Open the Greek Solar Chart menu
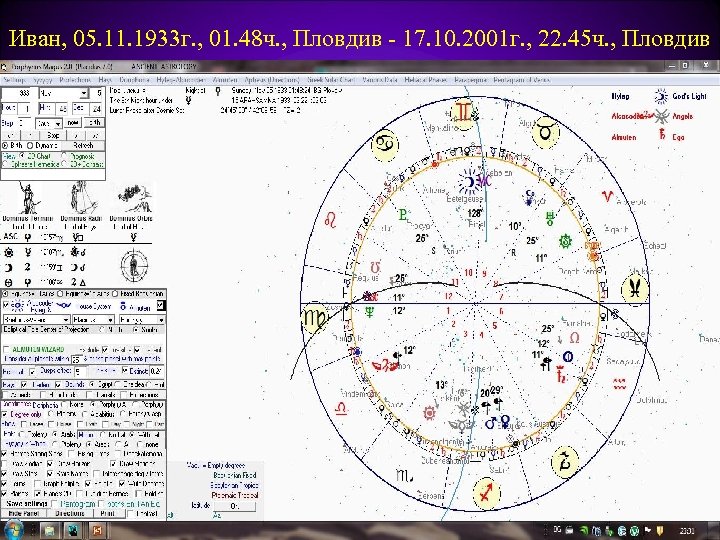 click(331, 80)
